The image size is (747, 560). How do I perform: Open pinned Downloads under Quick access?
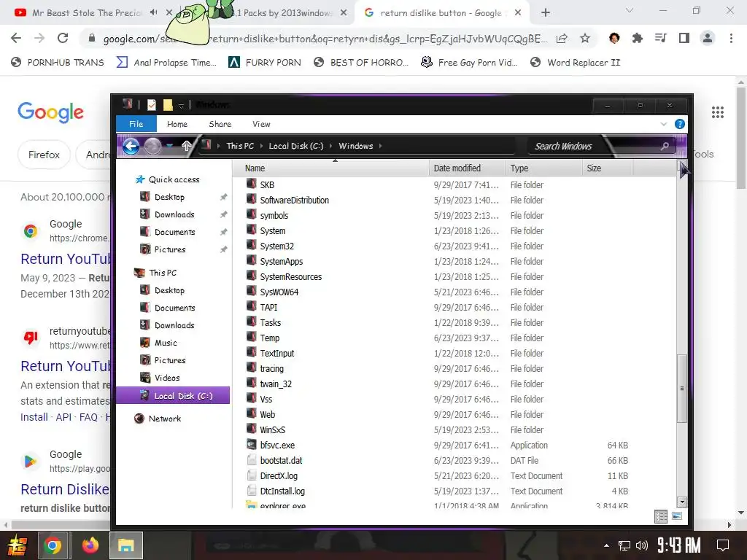pyautogui.click(x=174, y=214)
